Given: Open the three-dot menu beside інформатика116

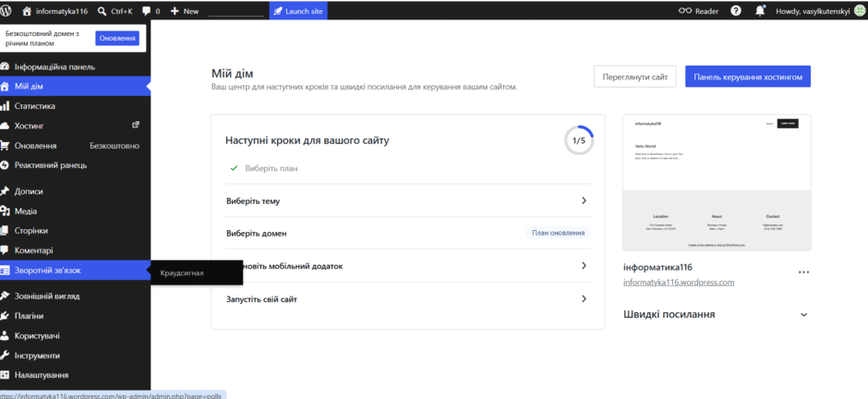Looking at the screenshot, I should tap(803, 272).
